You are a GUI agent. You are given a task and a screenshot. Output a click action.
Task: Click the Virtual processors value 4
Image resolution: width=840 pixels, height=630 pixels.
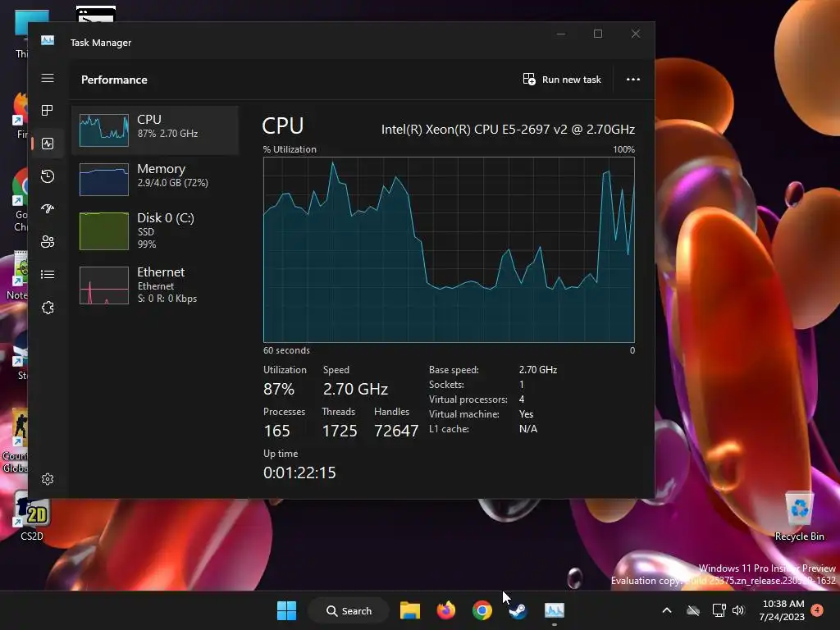(x=521, y=399)
